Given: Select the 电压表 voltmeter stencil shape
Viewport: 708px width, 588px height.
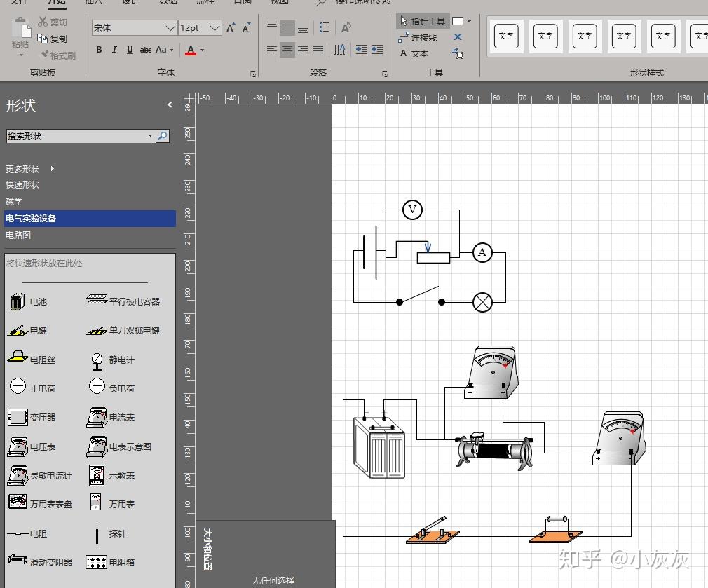Looking at the screenshot, I should pos(32,446).
